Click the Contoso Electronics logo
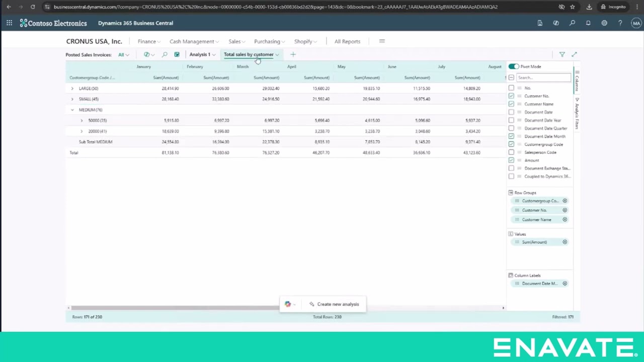The image size is (644, 362). (x=53, y=23)
